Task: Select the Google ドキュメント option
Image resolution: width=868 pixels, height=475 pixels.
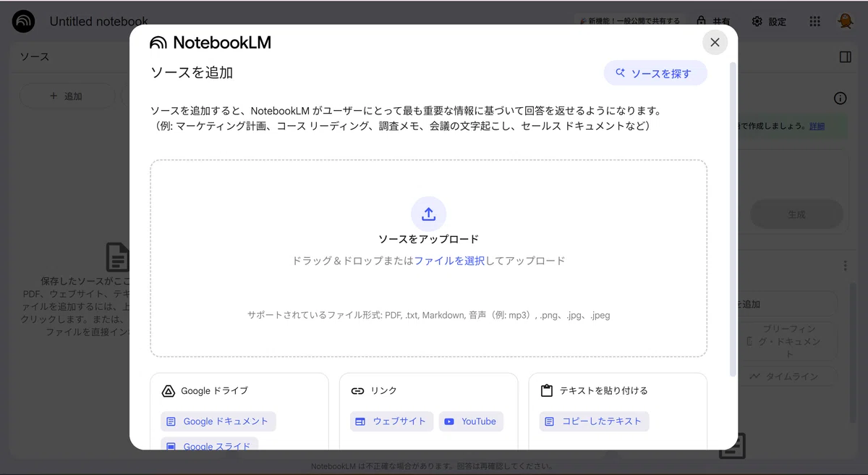Action: tap(218, 421)
